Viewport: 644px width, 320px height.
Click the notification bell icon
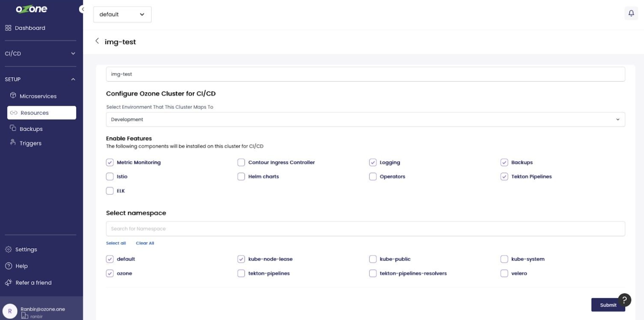[631, 13]
